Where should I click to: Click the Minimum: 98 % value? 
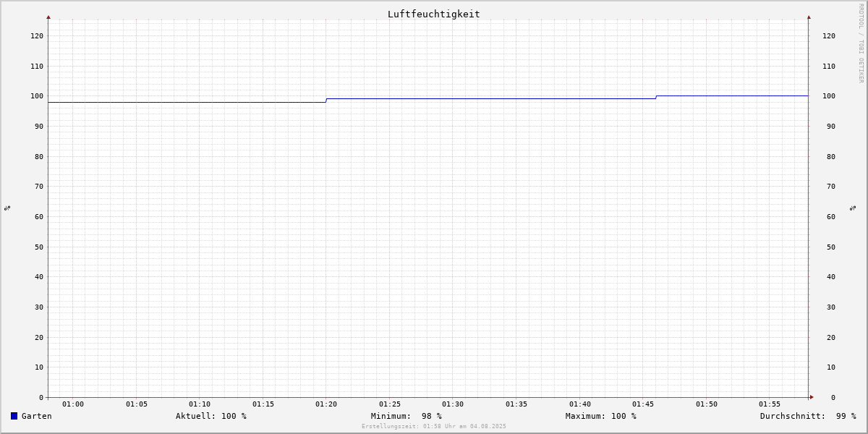(x=407, y=416)
